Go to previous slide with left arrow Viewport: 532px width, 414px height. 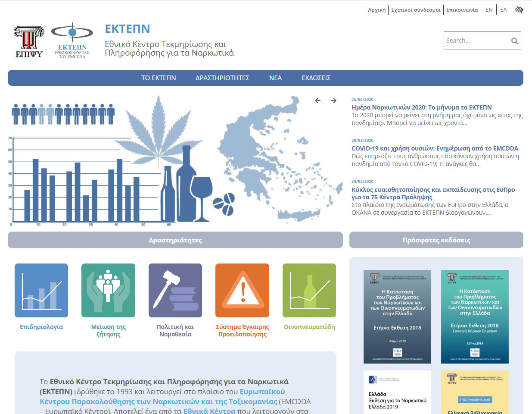click(x=318, y=100)
